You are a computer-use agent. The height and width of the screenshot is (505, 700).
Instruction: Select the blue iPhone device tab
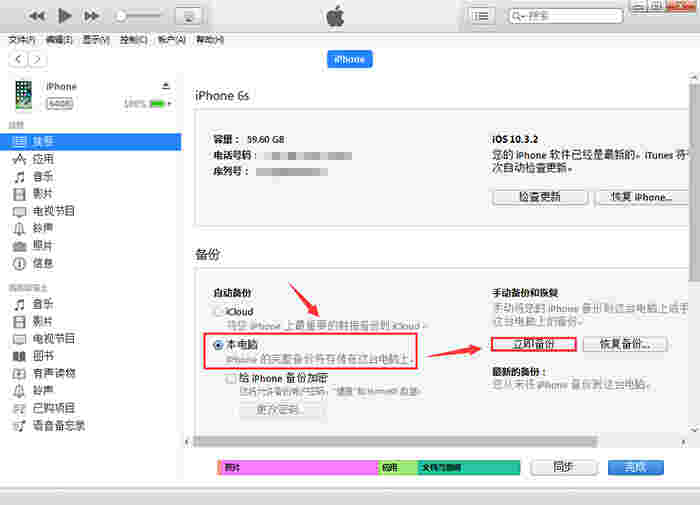350,59
